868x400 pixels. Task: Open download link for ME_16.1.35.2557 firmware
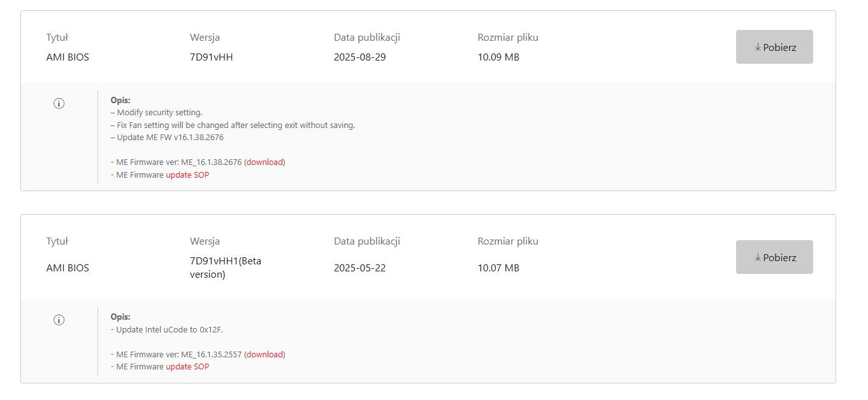tap(264, 355)
